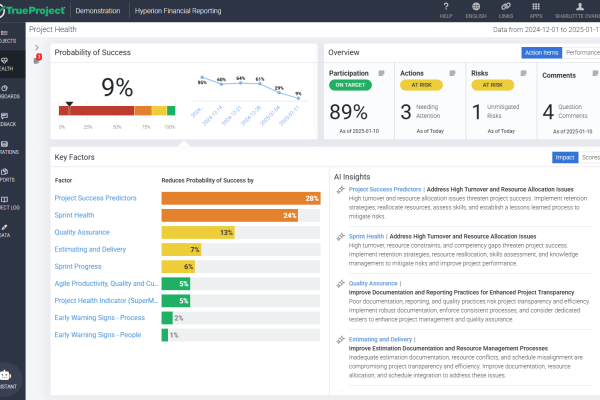Switch Key Factors to Impact view
Screen dimensions: 600x400
tap(565, 157)
